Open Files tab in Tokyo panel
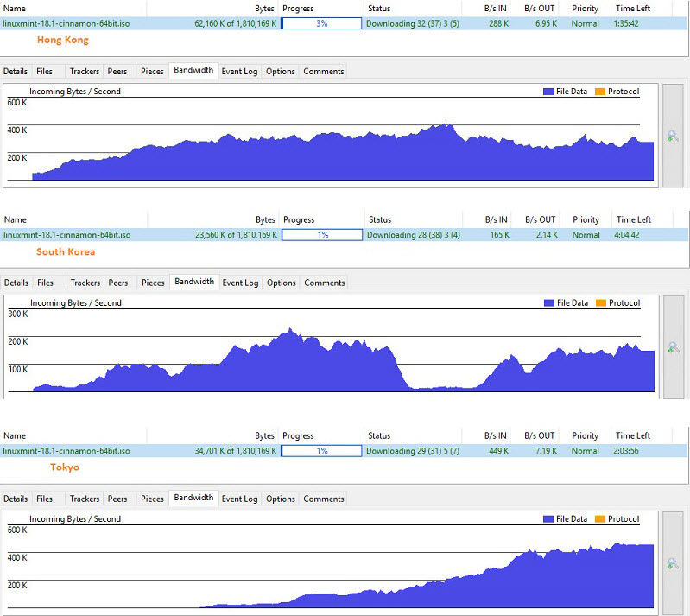This screenshot has height=616, width=690. point(44,499)
